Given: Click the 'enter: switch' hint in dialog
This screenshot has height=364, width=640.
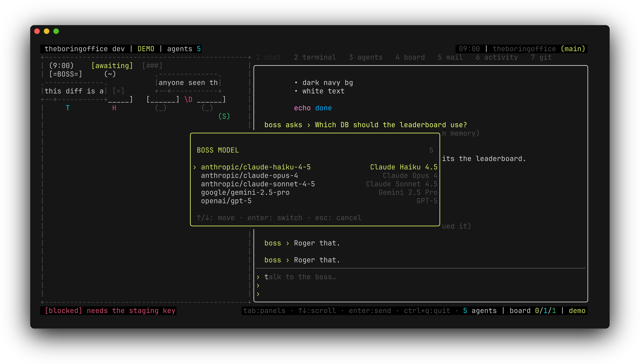Looking at the screenshot, I should click(x=275, y=218).
